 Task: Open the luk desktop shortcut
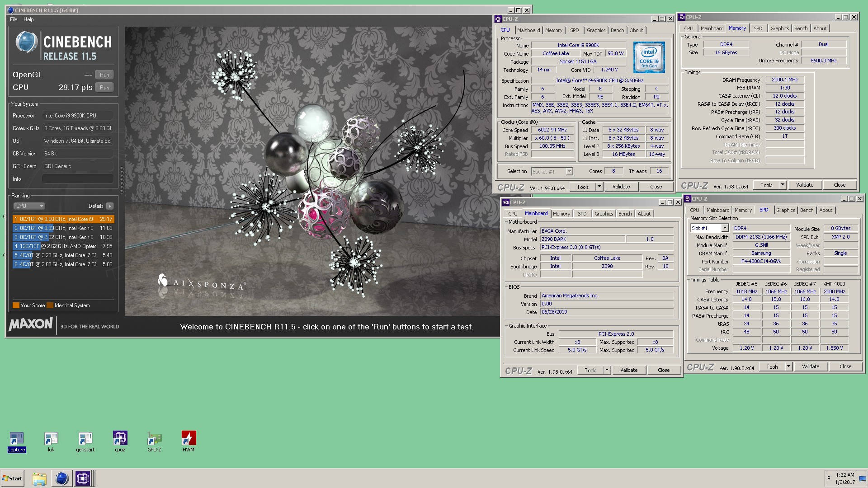click(x=51, y=441)
